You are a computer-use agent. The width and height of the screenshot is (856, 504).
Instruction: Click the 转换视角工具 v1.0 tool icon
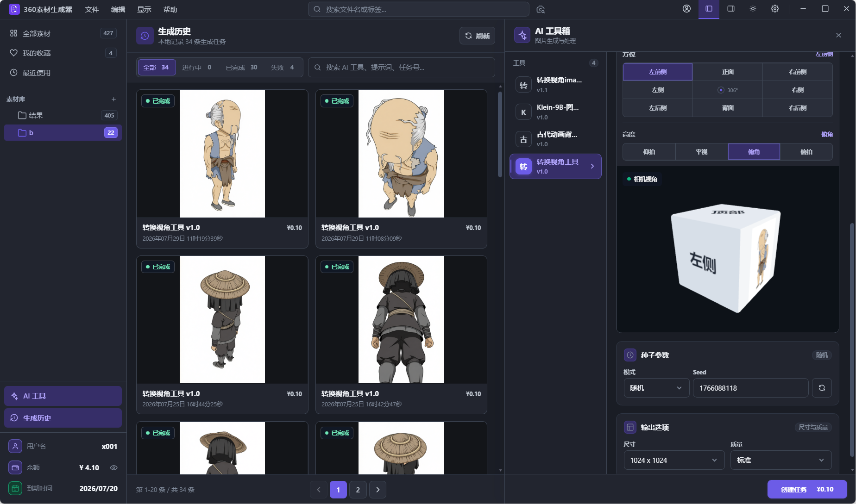coord(523,167)
